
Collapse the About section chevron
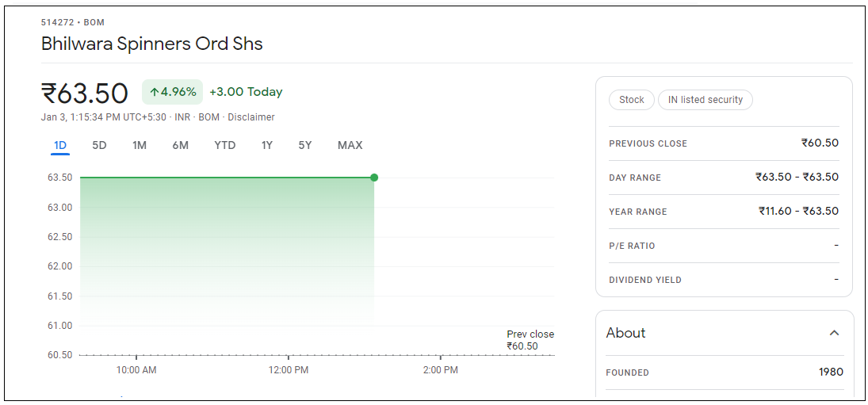pos(834,333)
